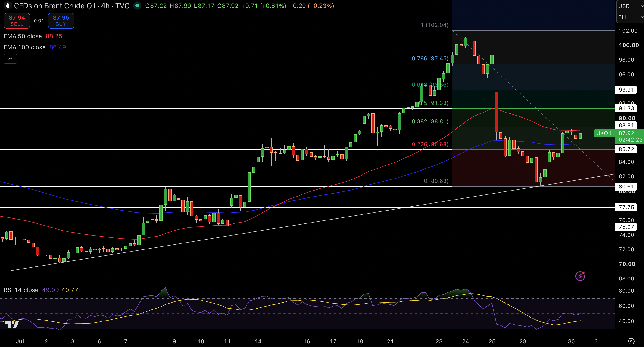Viewport: 644px width, 347px height.
Task: Click the RSI average value 40.77
Action: 70,290
